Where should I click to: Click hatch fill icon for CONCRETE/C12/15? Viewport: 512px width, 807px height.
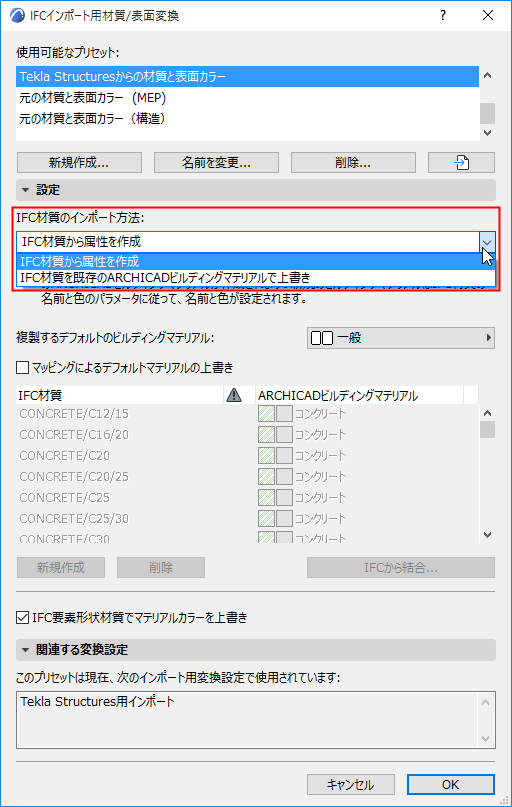click(x=266, y=413)
